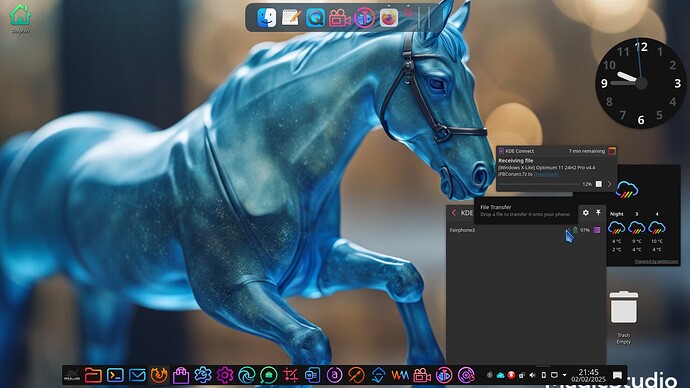Stop the file transfer with square button

[598, 184]
